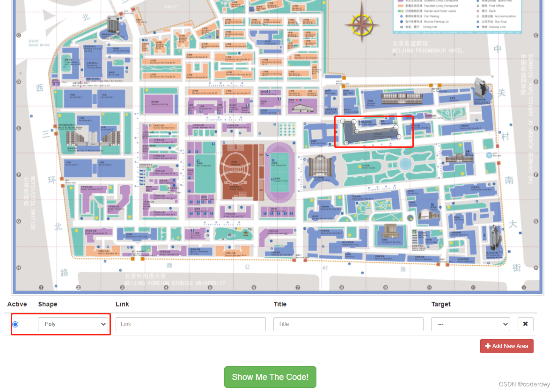Click the Garden and Public Lawns green swatch
Screen dimensions: 557x392
click(401, 11)
